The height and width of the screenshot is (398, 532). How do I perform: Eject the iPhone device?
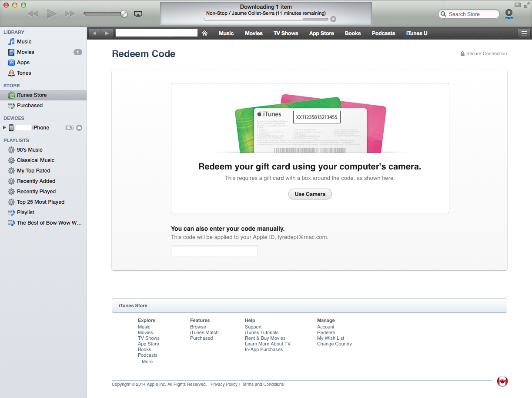coord(79,128)
